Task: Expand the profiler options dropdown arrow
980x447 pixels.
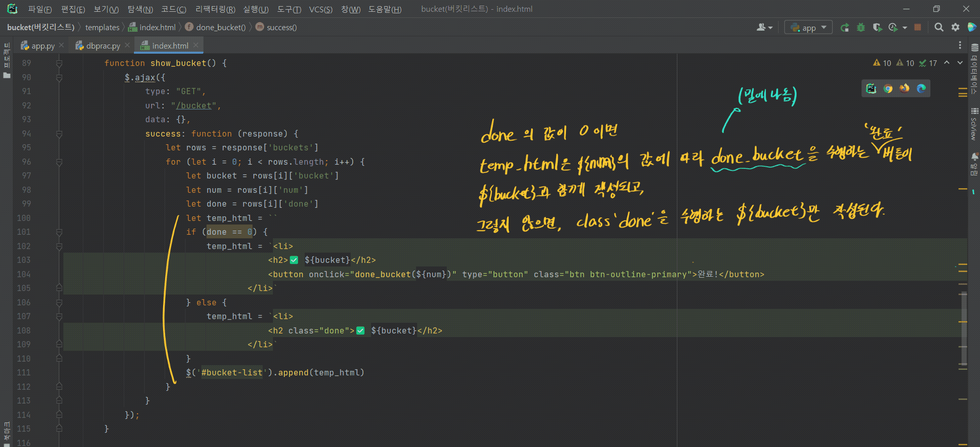Action: pyautogui.click(x=904, y=28)
